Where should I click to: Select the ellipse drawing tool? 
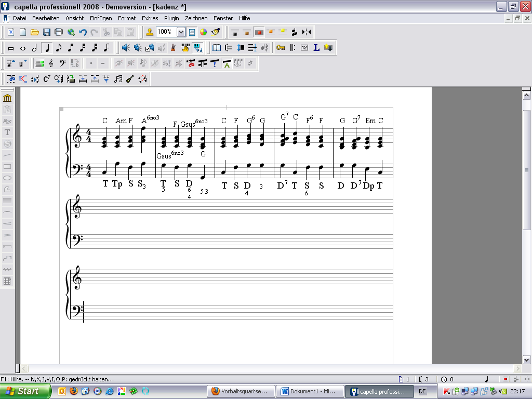click(x=7, y=178)
